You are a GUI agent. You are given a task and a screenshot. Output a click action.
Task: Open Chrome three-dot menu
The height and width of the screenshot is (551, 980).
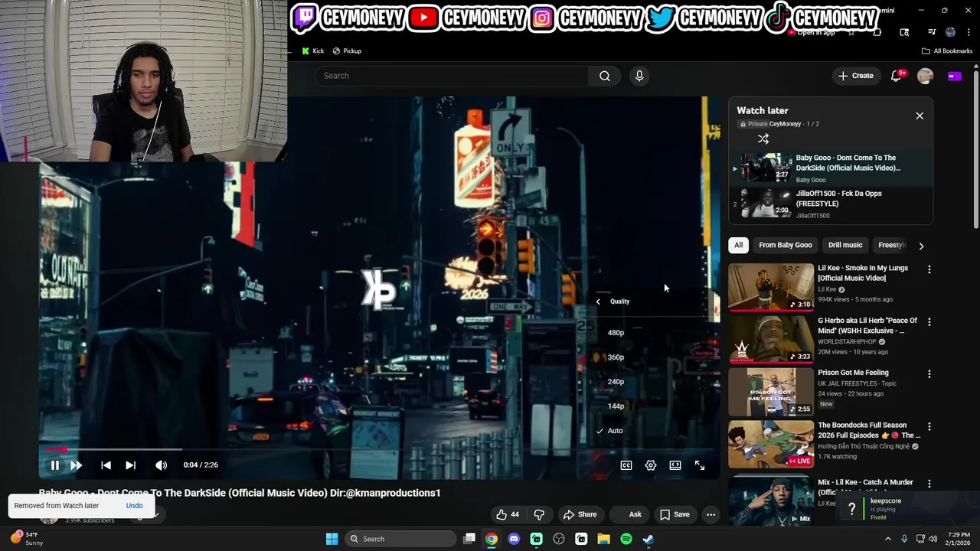[969, 32]
